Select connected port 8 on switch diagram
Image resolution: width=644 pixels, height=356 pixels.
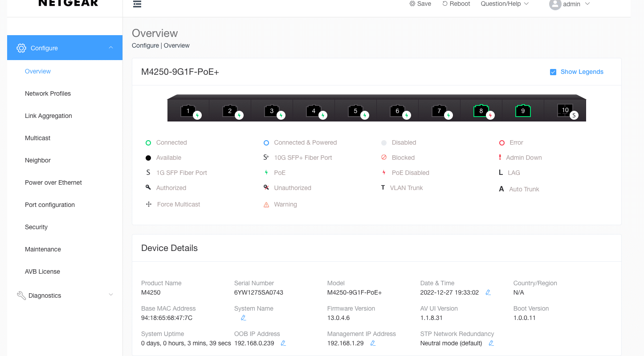pyautogui.click(x=481, y=111)
